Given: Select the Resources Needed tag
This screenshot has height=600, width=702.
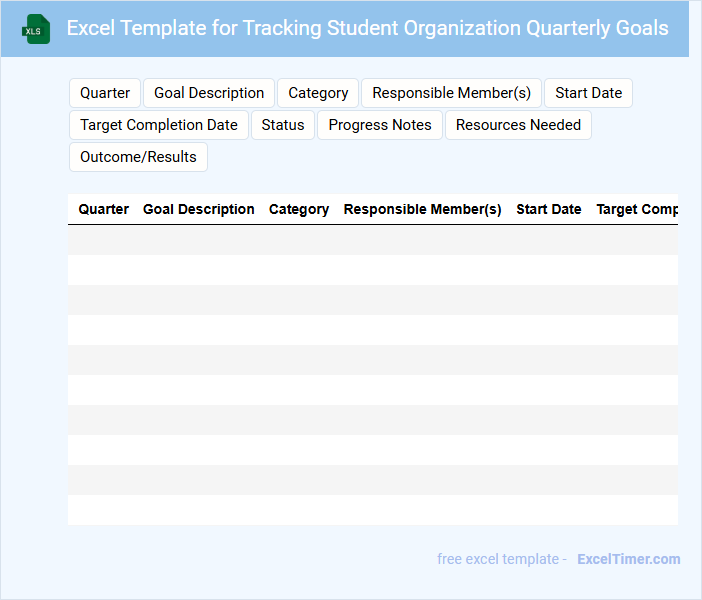Looking at the screenshot, I should pyautogui.click(x=518, y=125).
